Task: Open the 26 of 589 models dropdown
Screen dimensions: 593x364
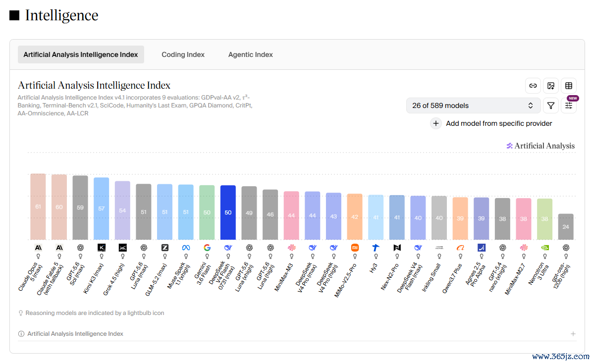Action: pos(473,105)
